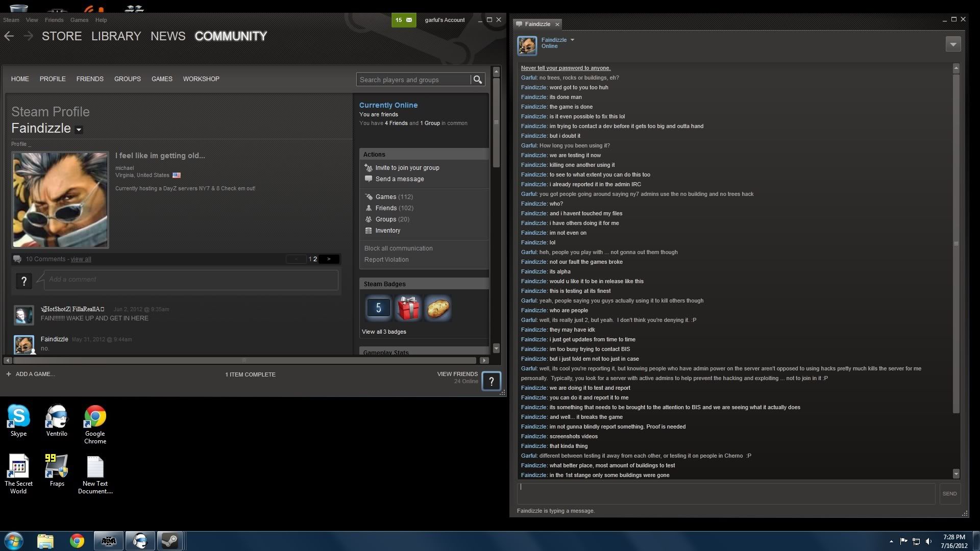Open the gift Steam badge
Viewport: 980px width, 551px height.
coord(408,308)
